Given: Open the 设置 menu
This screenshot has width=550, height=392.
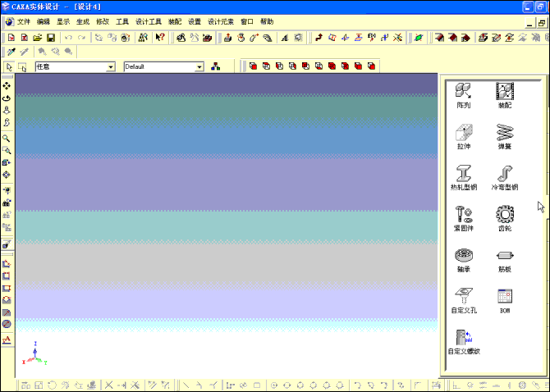Looking at the screenshot, I should 195,21.
